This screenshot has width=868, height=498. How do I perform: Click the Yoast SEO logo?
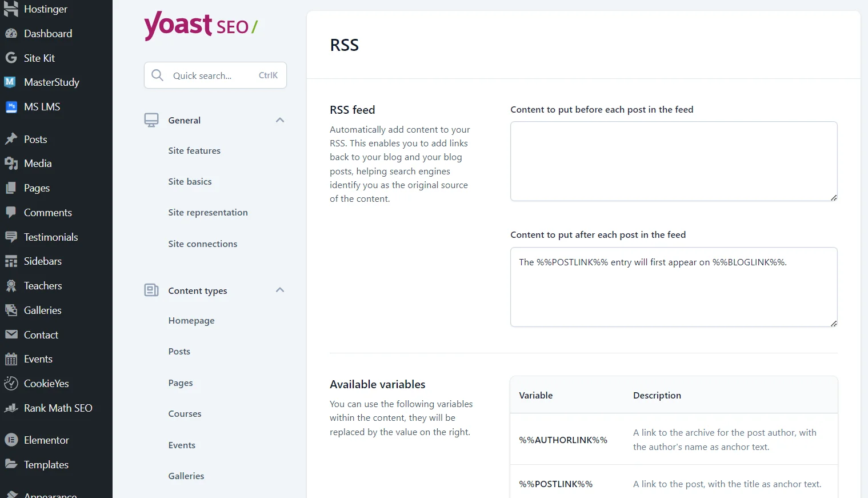coord(201,26)
